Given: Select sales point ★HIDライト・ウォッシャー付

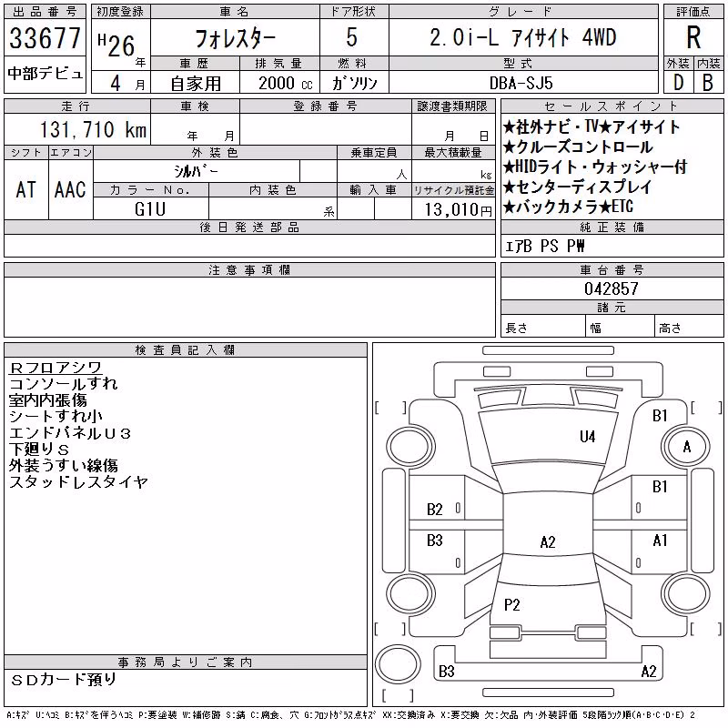Looking at the screenshot, I should [595, 167].
